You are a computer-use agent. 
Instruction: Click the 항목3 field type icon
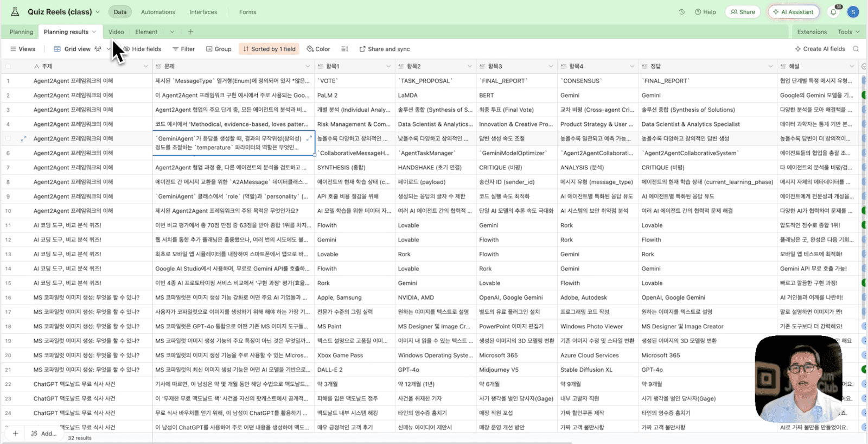[x=482, y=66]
